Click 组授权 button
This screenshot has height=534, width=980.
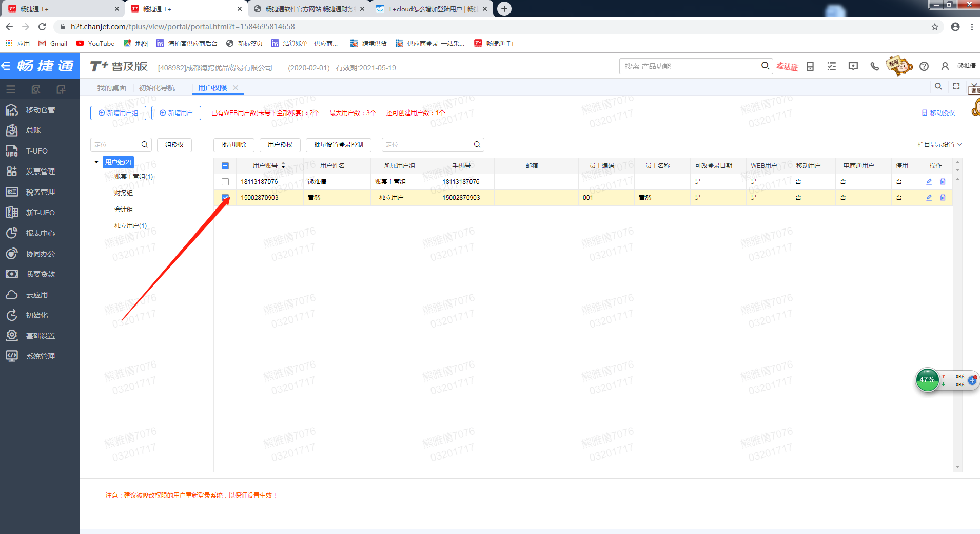174,145
